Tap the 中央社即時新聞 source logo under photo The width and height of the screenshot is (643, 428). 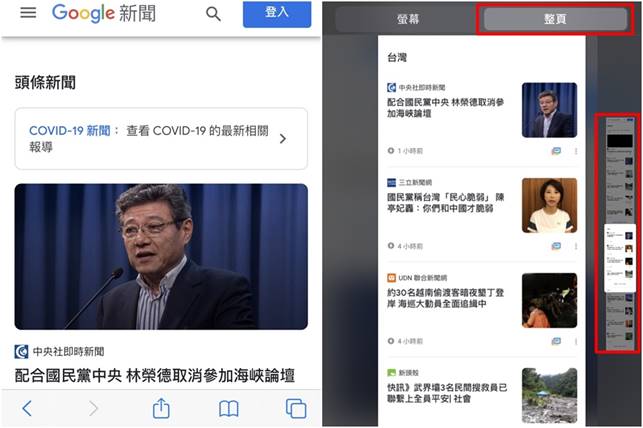pyautogui.click(x=21, y=351)
